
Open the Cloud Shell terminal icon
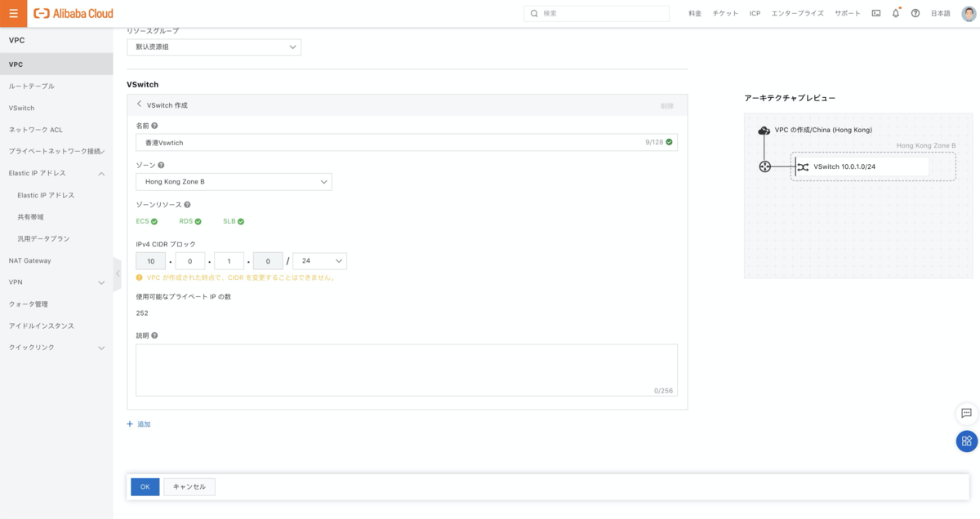click(x=876, y=14)
